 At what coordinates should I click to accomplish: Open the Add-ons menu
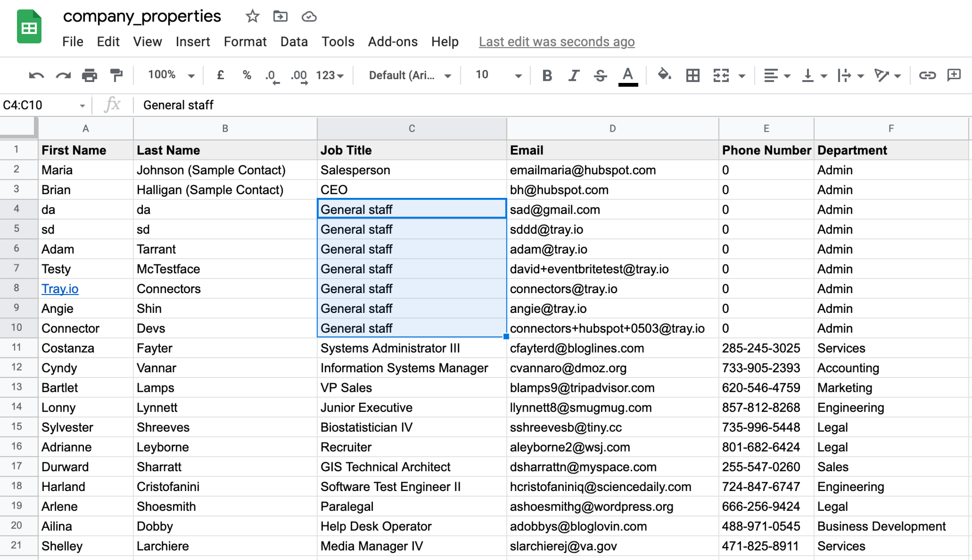point(392,41)
